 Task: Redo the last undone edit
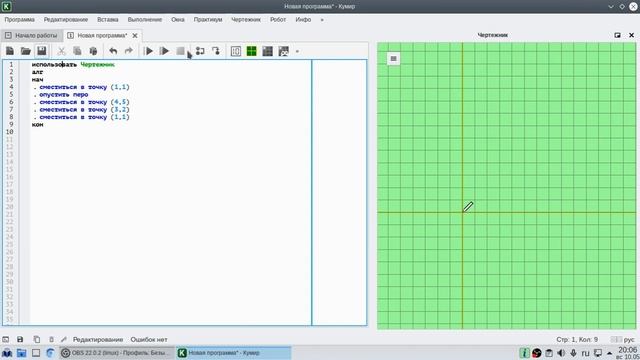point(129,51)
